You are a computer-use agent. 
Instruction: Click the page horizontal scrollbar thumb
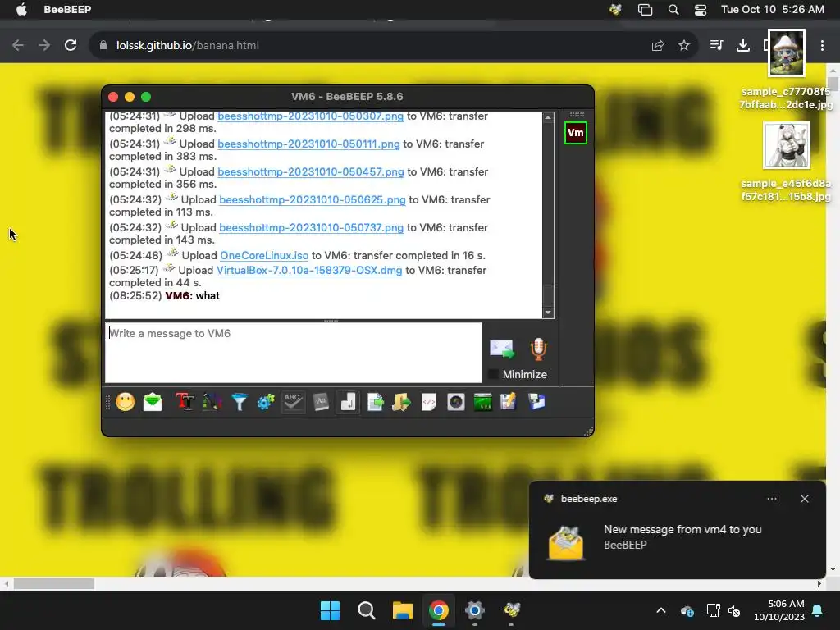point(54,583)
